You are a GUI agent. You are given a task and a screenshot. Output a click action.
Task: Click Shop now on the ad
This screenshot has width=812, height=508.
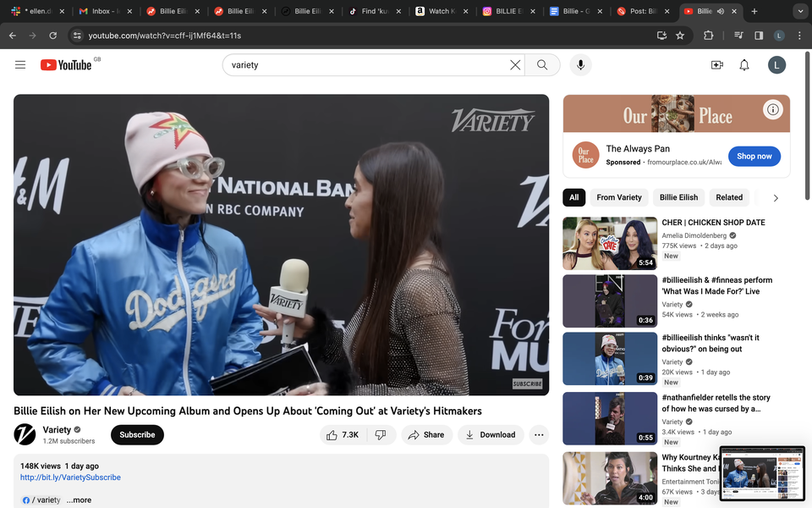point(754,156)
